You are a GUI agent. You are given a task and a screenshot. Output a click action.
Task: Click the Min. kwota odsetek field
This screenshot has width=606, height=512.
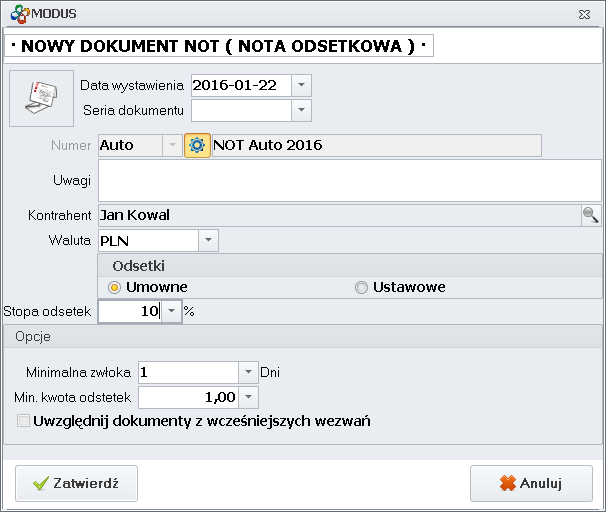(x=188, y=397)
